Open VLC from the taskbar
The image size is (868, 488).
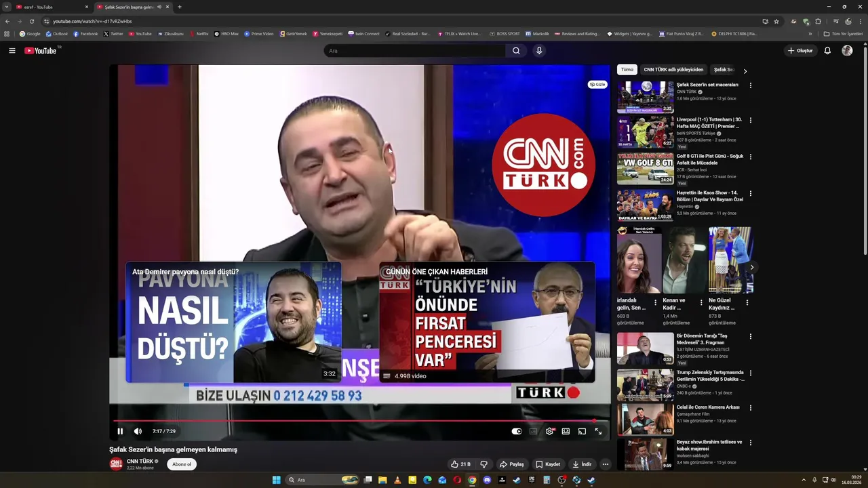[397, 480]
